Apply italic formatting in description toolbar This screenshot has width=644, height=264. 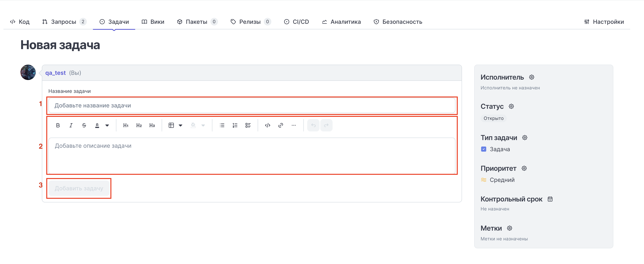click(71, 125)
